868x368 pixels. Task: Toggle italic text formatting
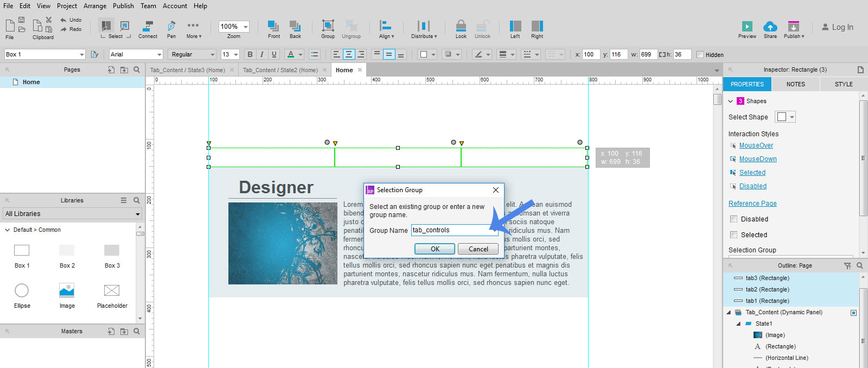pos(261,54)
